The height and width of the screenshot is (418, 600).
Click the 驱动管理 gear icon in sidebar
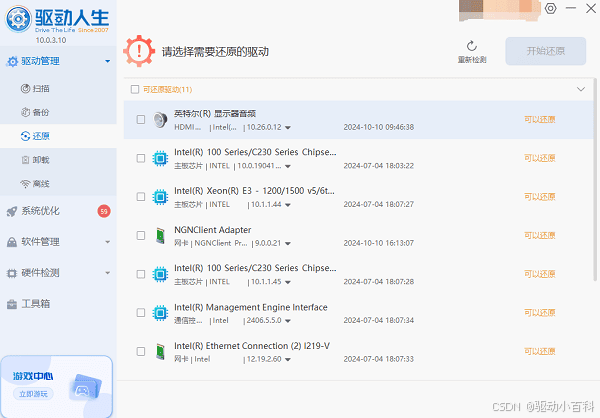pos(12,61)
